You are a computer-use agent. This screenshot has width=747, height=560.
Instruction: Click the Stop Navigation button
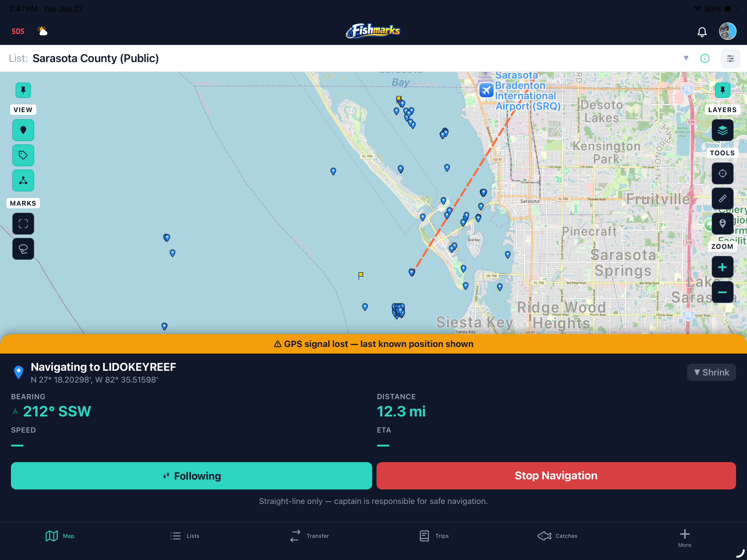(x=556, y=476)
